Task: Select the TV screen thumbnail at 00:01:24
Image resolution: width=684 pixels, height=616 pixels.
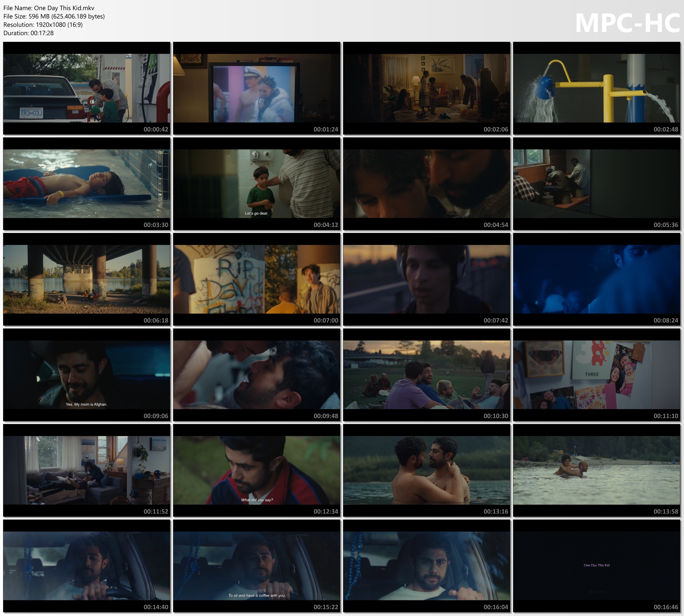Action: [x=256, y=88]
